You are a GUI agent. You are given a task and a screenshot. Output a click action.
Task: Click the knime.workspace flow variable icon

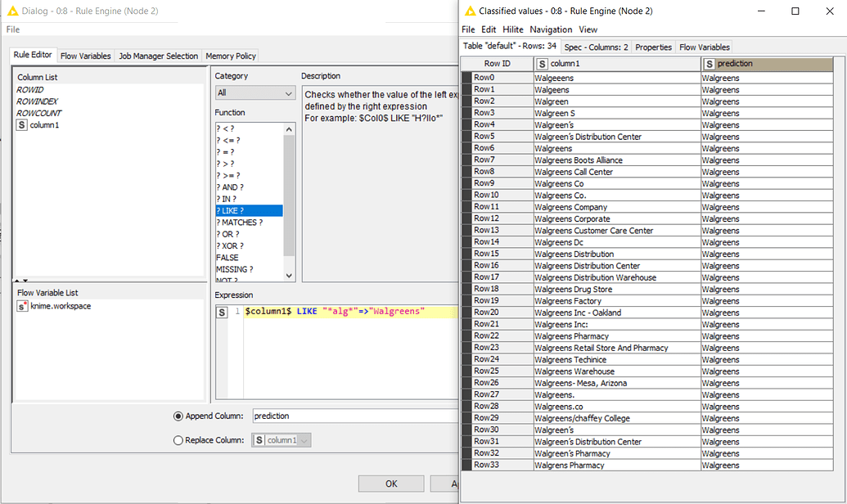coord(22,307)
